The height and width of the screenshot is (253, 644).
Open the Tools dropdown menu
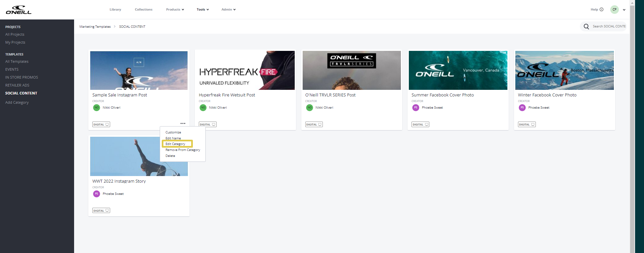coord(203,10)
